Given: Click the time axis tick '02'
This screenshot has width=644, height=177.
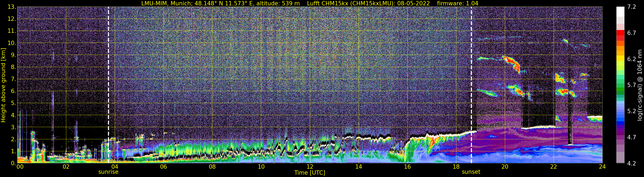Looking at the screenshot, I should 66,167.
